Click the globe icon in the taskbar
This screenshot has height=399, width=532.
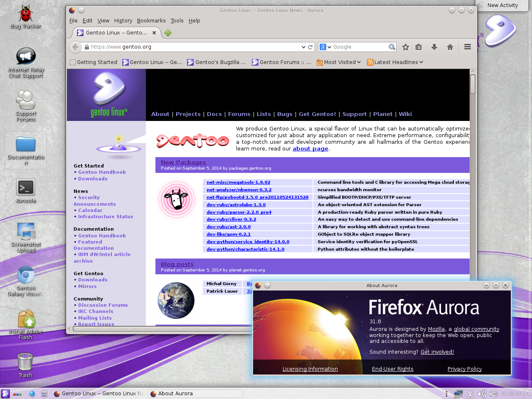pyautogui.click(x=32, y=394)
